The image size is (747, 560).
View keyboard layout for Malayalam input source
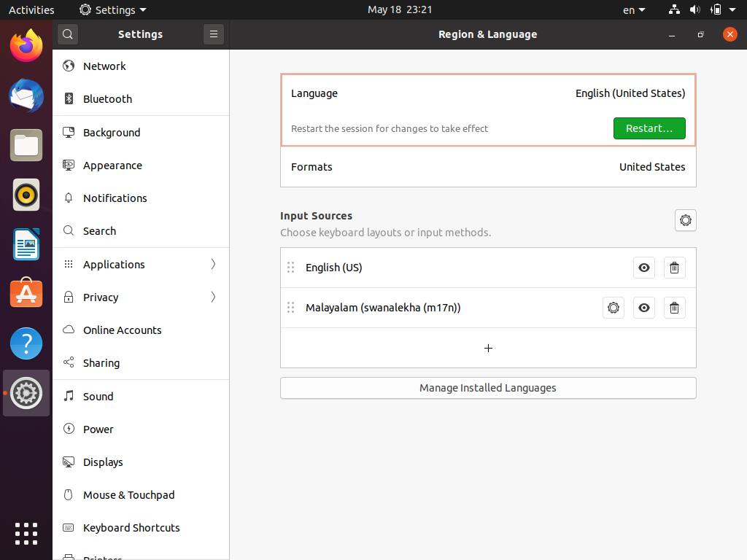coord(643,308)
